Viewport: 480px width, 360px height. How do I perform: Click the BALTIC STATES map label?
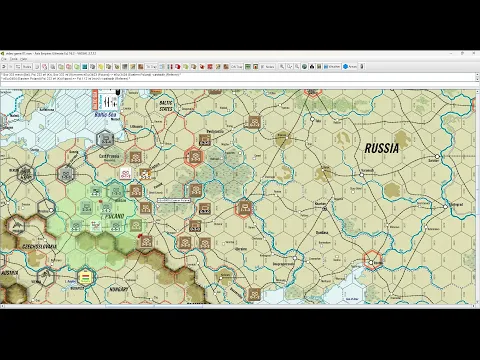tap(166, 106)
